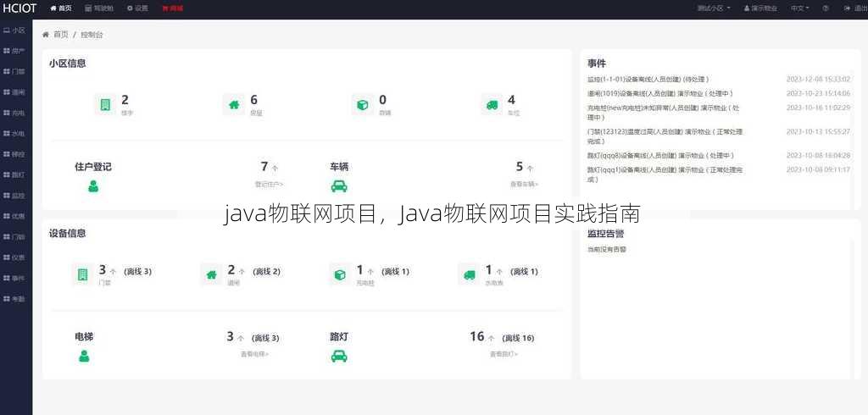
Task: Click the (离线 3) count beside 电梯
Action: [265, 338]
